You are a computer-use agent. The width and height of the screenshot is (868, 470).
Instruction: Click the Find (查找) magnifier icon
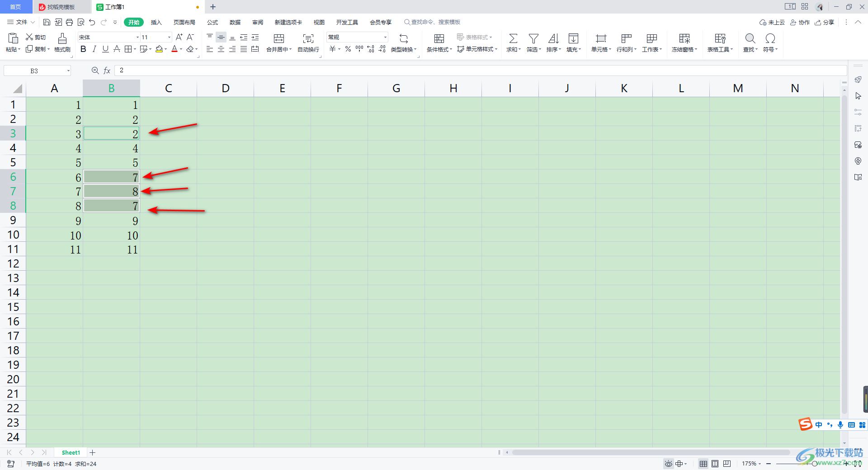(x=750, y=38)
